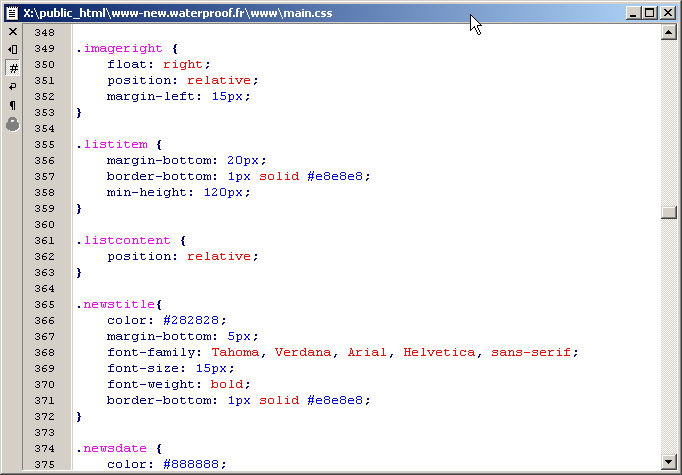Toggle read-only lock icon
This screenshot has height=475, width=682.
(13, 124)
